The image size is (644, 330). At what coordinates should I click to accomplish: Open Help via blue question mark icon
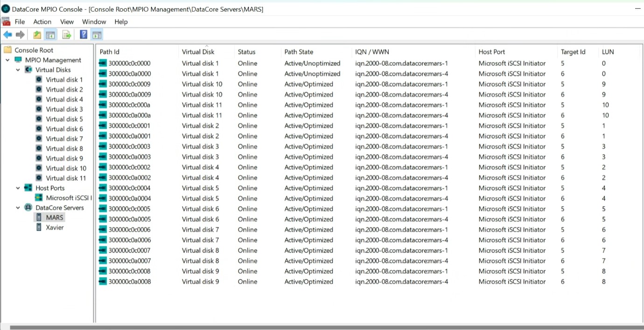pyautogui.click(x=84, y=35)
